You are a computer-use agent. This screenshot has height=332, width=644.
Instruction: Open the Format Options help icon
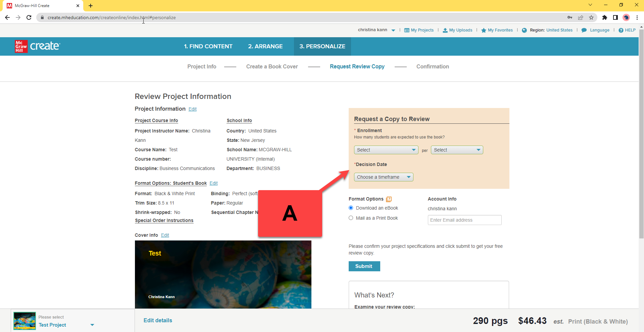coord(389,199)
